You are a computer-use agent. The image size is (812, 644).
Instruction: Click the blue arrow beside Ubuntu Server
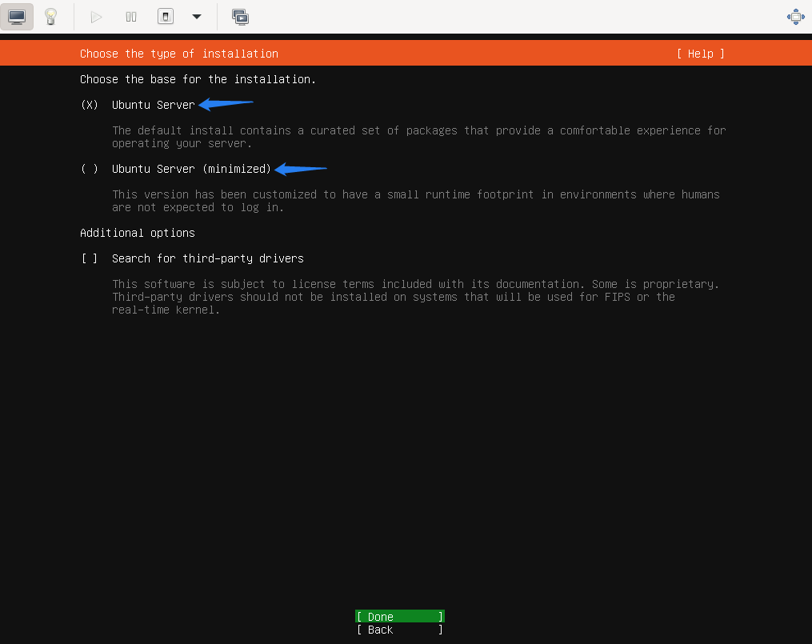tap(226, 104)
